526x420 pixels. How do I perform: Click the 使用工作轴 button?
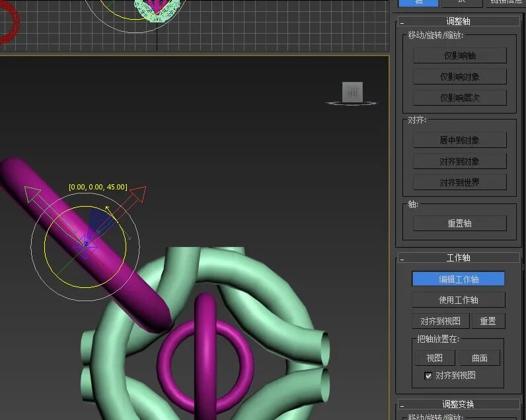[458, 300]
